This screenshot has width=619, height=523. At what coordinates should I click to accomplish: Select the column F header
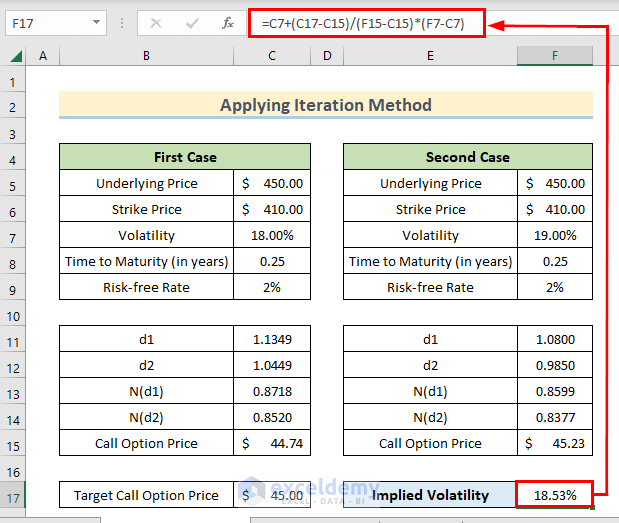pyautogui.click(x=555, y=57)
